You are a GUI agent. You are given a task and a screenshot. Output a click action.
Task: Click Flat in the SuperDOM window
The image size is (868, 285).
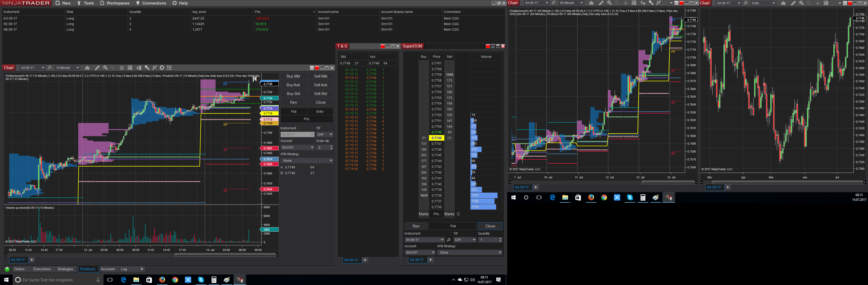(x=453, y=226)
